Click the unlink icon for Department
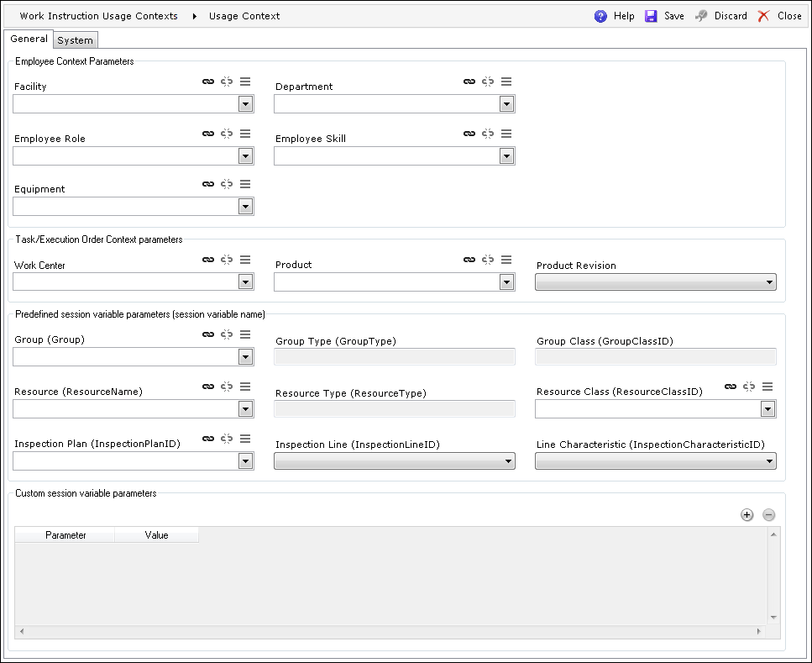812x663 pixels. click(488, 82)
